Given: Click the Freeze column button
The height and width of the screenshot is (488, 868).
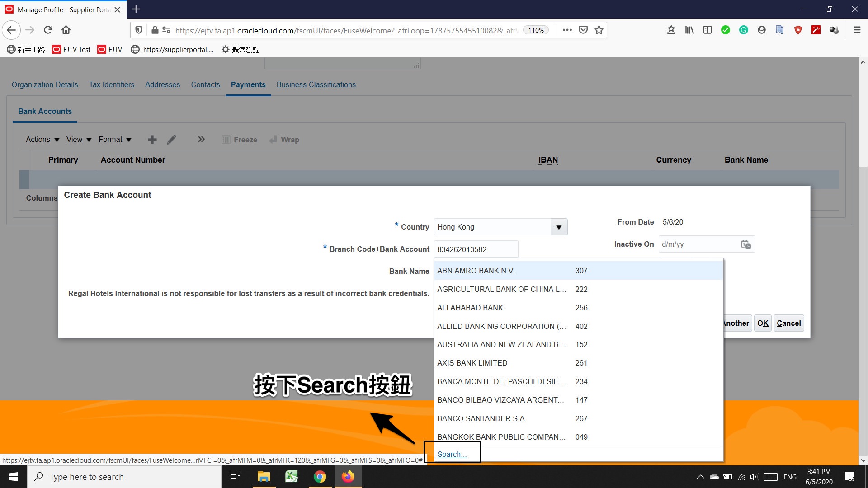Looking at the screenshot, I should [x=239, y=140].
